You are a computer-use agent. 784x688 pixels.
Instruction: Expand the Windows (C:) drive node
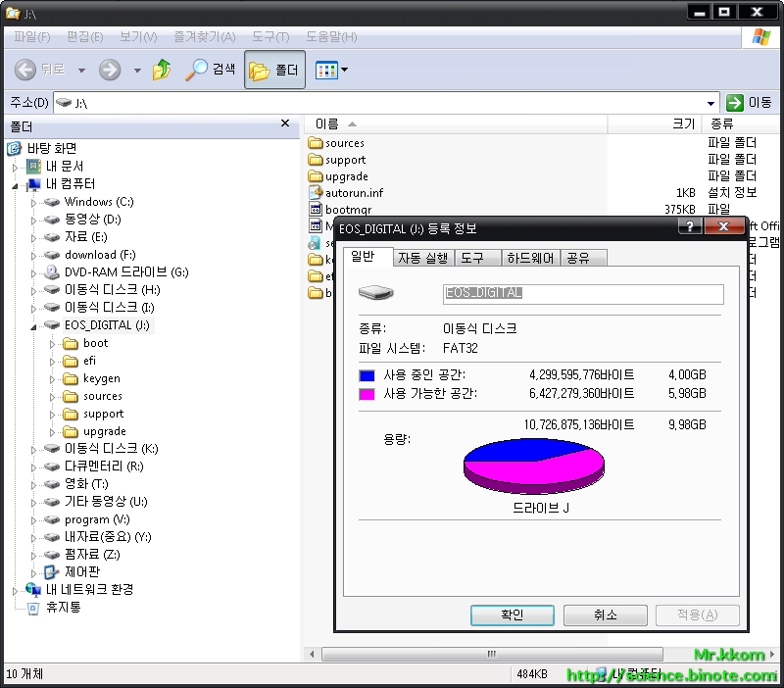tap(33, 202)
